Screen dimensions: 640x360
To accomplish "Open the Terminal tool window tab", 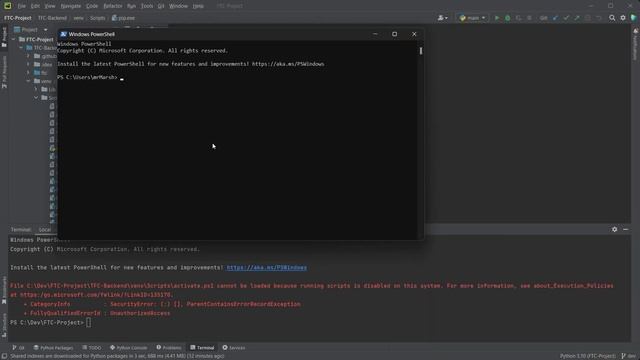I will 202,348.
